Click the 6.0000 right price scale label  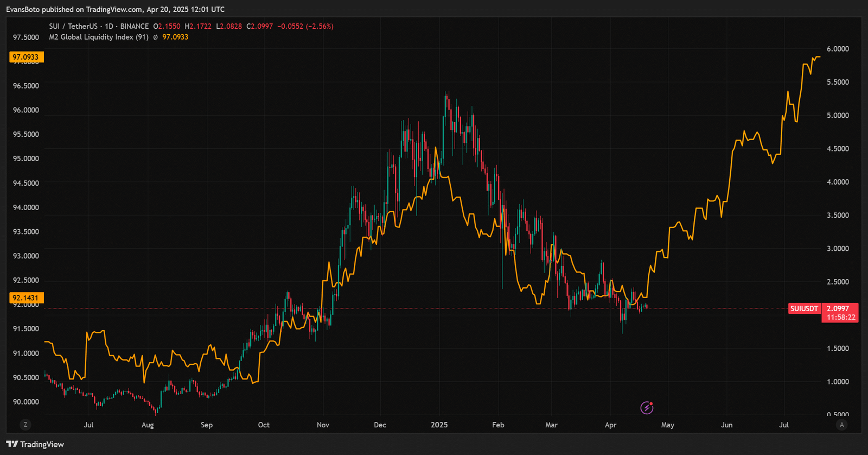pyautogui.click(x=838, y=49)
